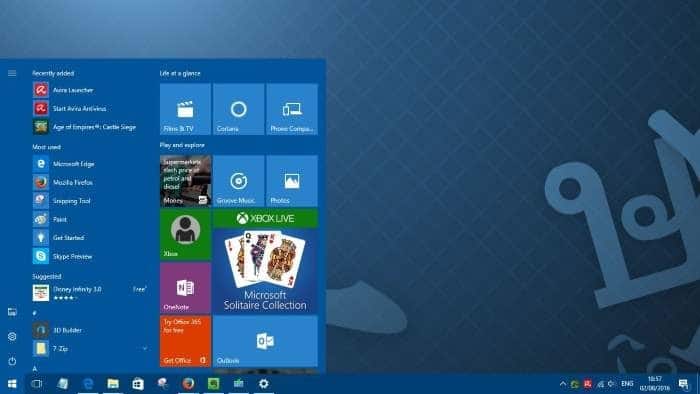Image resolution: width=700 pixels, height=394 pixels.
Task: Launch Skype Preview app
Action: [90, 256]
